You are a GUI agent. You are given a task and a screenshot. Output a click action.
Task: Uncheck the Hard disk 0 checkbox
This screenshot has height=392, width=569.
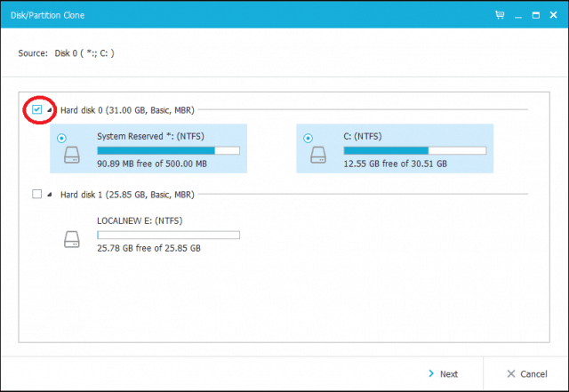point(37,109)
